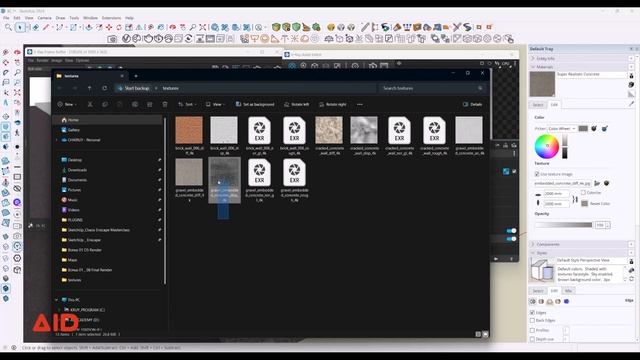Click the Copy icon in Explorer toolbar
The height and width of the screenshot is (360, 640).
click(x=105, y=104)
